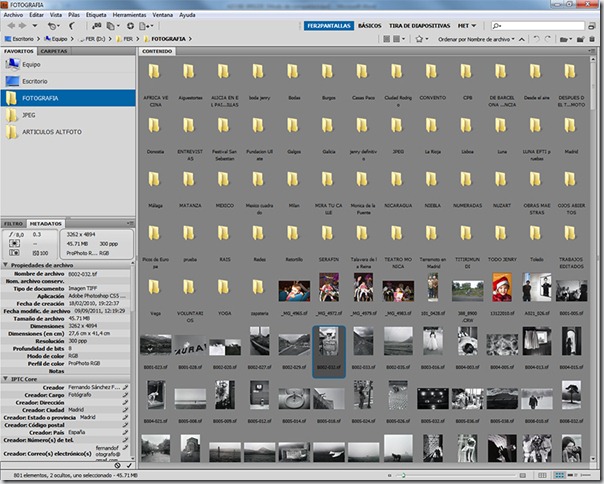Viewport: 604px width, 484px height.
Task: Switch to the CARPETAS tab
Action: pos(54,51)
